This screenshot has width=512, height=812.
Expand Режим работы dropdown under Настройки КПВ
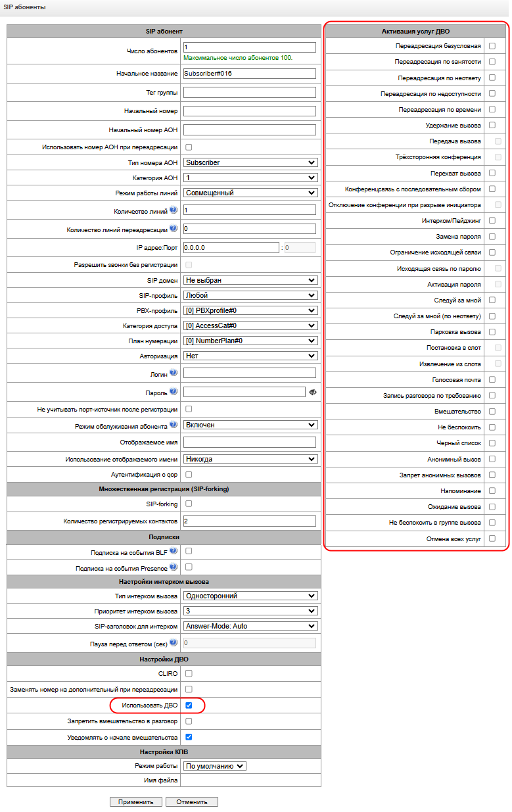215,766
